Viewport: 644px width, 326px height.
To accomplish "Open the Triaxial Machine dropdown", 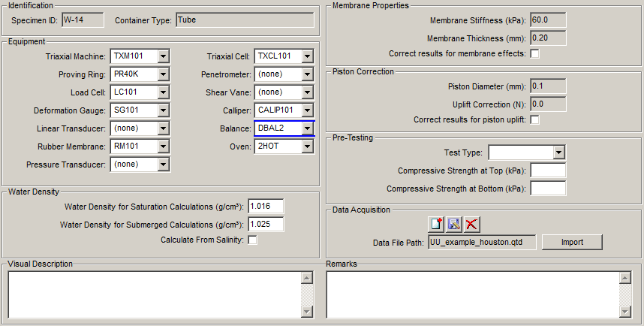I will (164, 56).
